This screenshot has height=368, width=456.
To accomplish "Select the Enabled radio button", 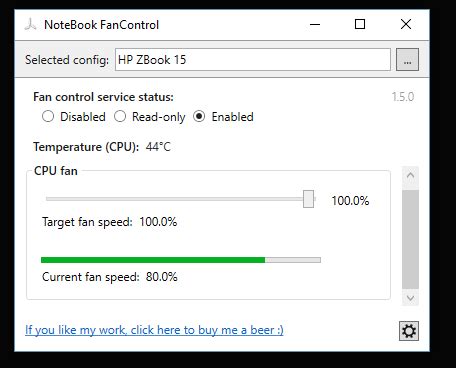I will pos(199,117).
